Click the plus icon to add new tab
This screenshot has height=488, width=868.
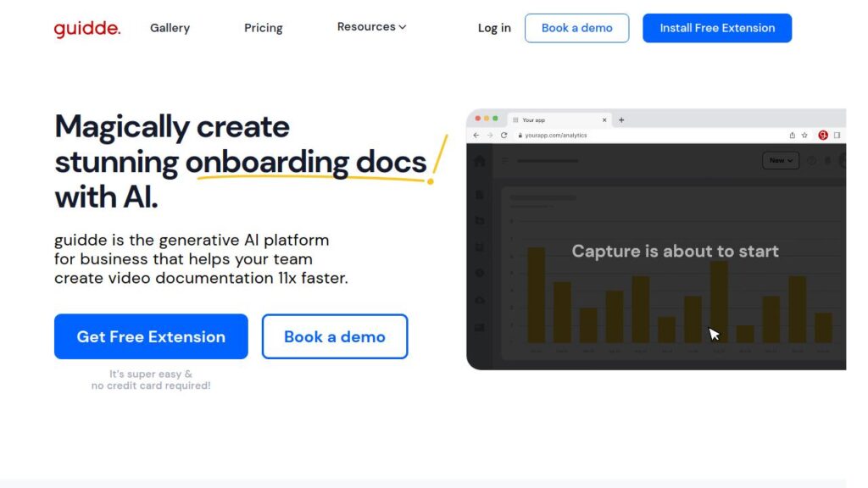click(621, 120)
